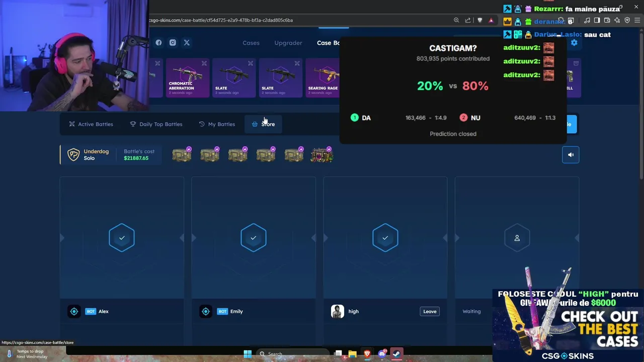This screenshot has width=644, height=362.
Task: Click the person icon in the Waiting slot
Action: pos(517,238)
